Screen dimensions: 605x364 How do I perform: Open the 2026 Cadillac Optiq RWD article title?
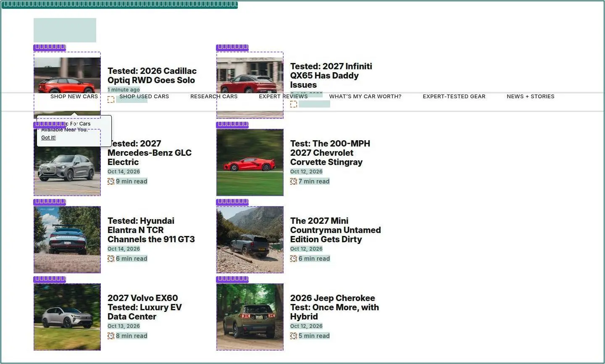152,76
